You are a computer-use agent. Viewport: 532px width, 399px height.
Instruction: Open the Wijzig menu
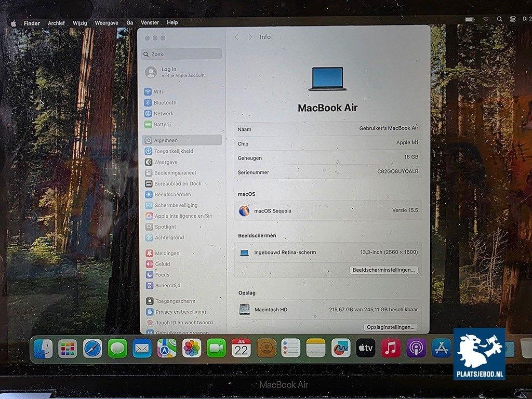click(x=79, y=23)
